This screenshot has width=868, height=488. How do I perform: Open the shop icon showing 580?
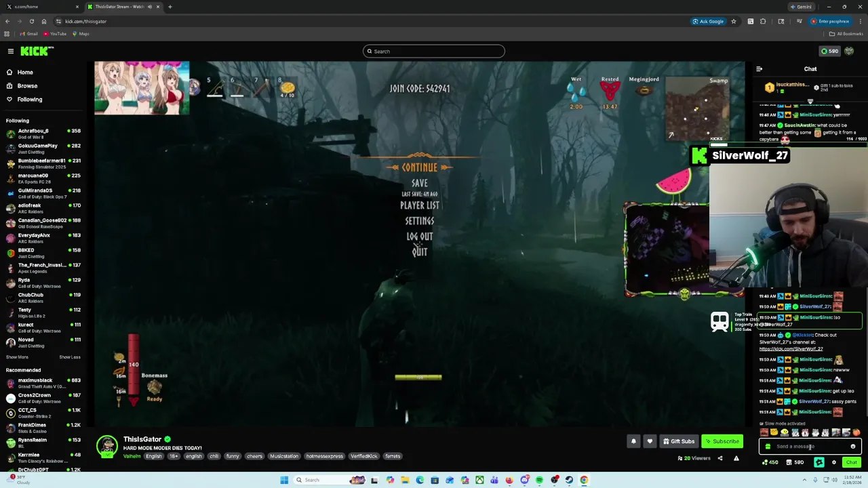795,462
